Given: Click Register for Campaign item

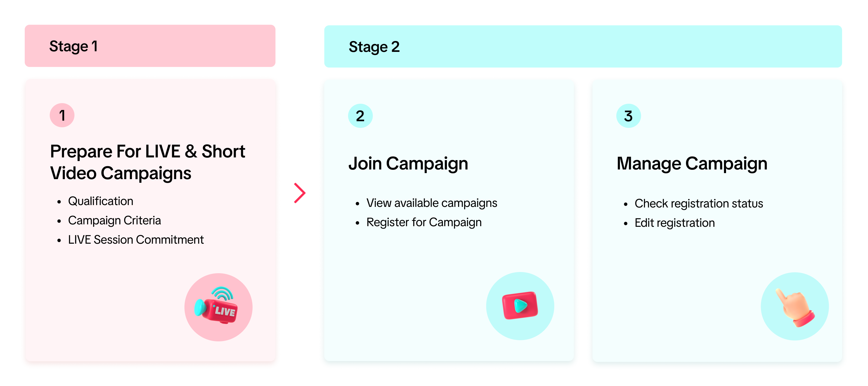Looking at the screenshot, I should 424,223.
